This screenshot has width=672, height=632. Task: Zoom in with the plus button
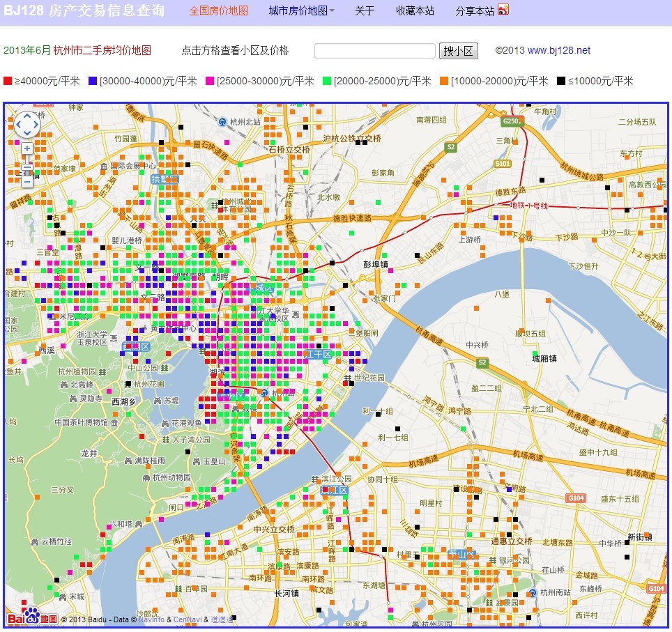click(x=27, y=148)
